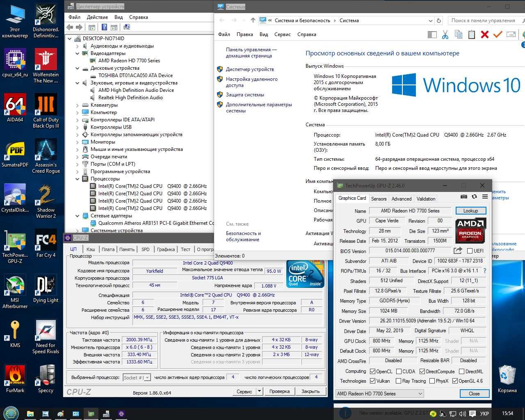
Task: Open Дополнительные параметры системы link
Action: [259, 107]
